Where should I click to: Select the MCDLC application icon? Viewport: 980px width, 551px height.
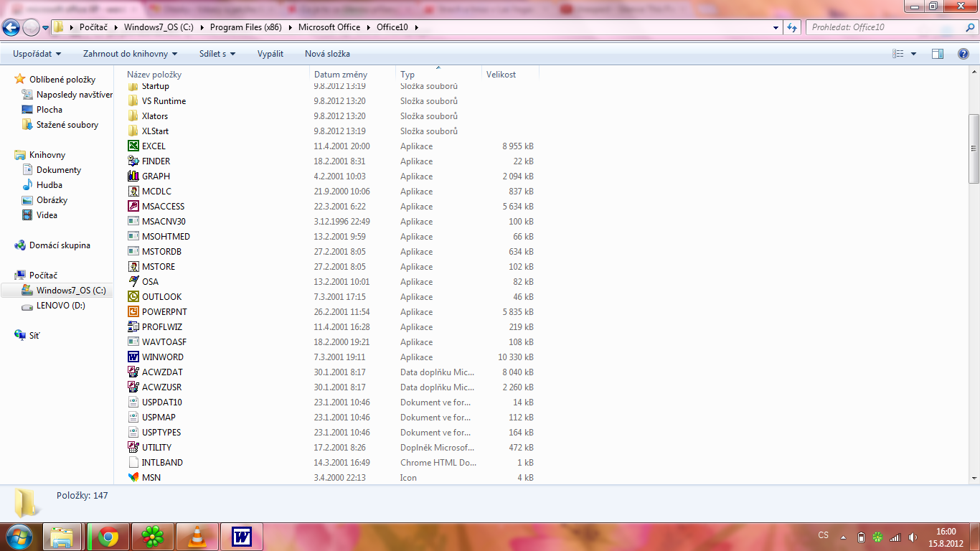tap(133, 192)
